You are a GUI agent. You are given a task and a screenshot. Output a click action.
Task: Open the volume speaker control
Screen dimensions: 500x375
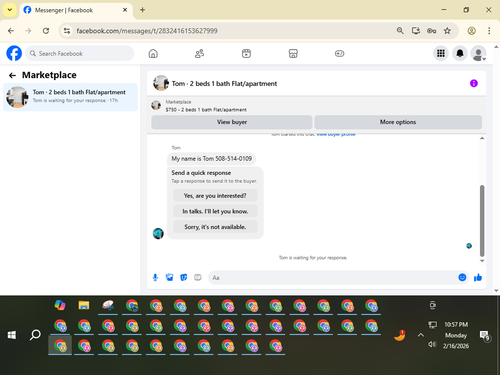pos(432,344)
